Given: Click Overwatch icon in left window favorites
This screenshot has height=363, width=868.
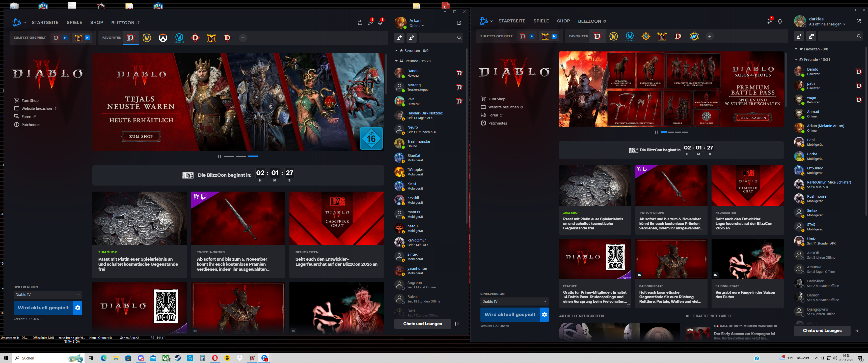Looking at the screenshot, I should pos(163,38).
